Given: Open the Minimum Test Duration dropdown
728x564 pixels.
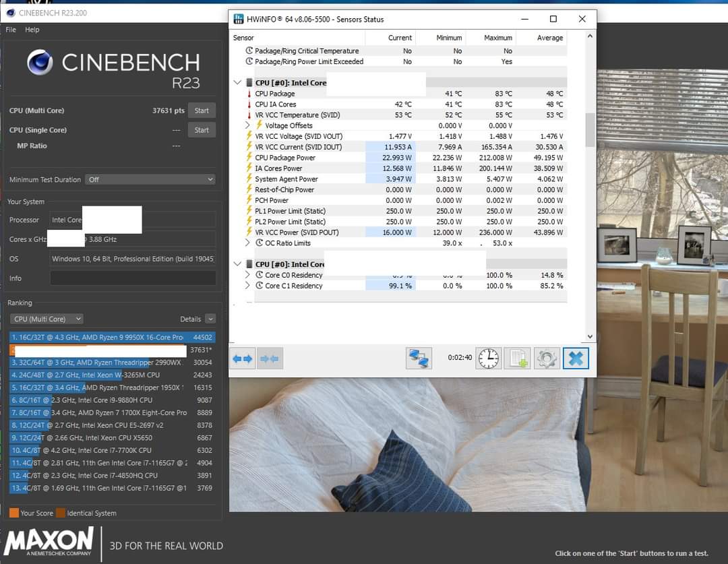Looking at the screenshot, I should click(150, 179).
